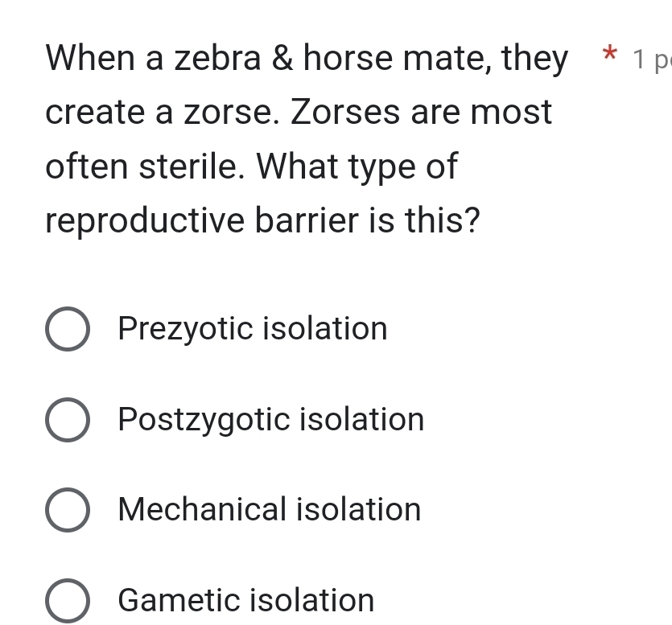
Task: Click the Mechanical isolation option text
Action: (269, 510)
